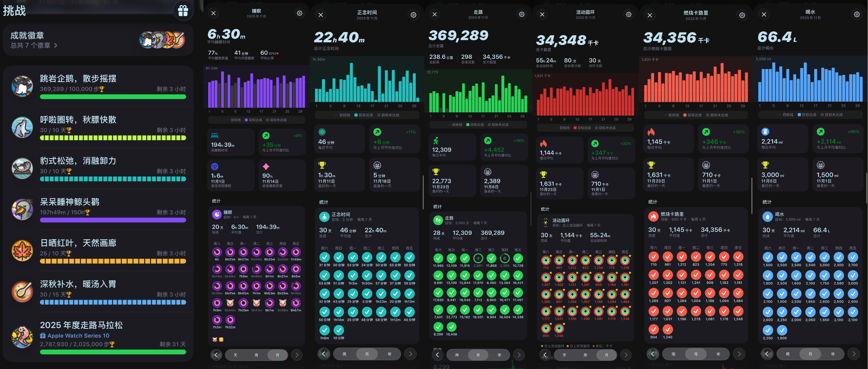Open settings for the 睡眠 panel
The width and height of the screenshot is (868, 369).
(299, 13)
